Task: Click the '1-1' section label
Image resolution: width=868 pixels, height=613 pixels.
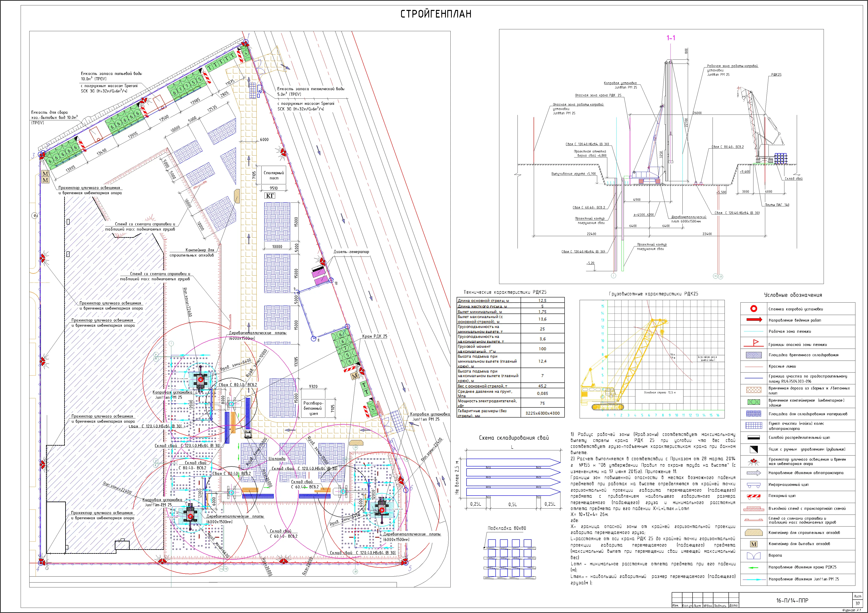Action: click(671, 38)
